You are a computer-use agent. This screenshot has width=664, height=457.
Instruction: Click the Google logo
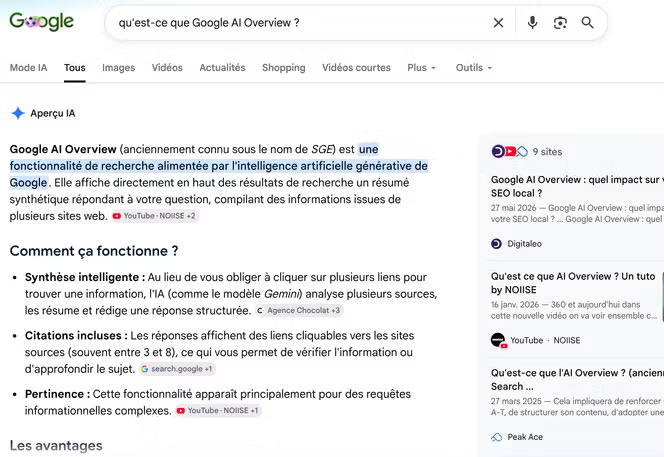coord(42,21)
